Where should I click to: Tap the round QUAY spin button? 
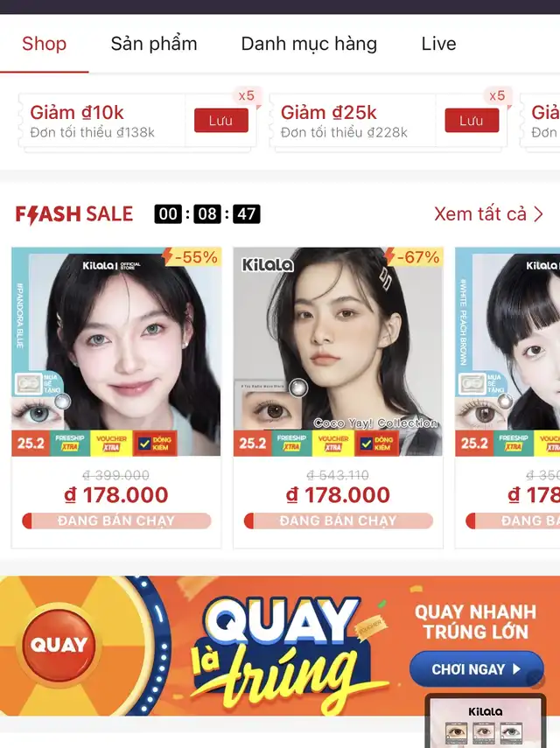point(59,645)
